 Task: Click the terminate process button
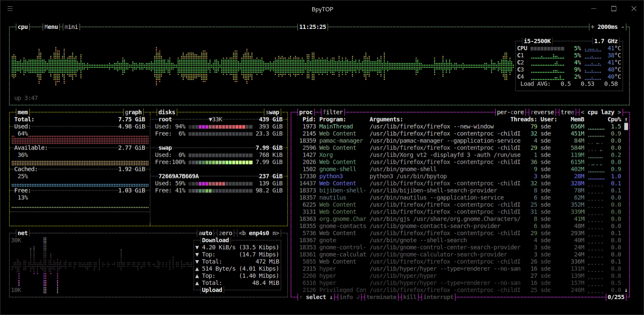381,297
